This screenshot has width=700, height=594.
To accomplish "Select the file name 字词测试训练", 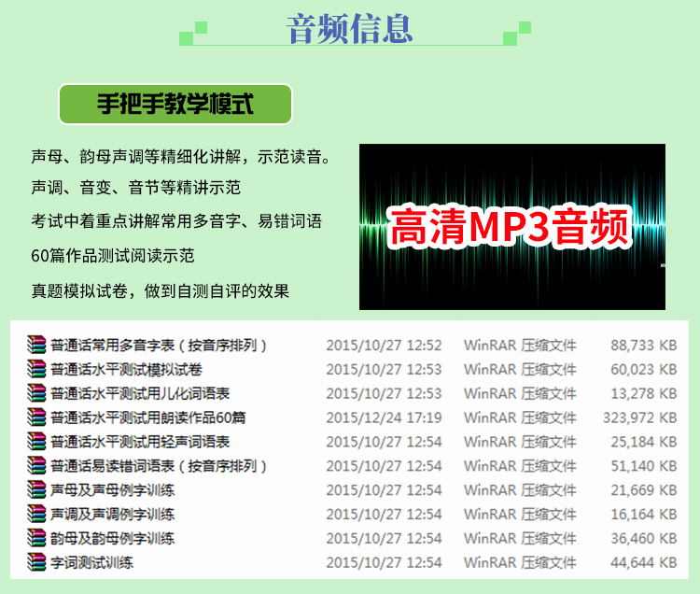I will 92,562.
